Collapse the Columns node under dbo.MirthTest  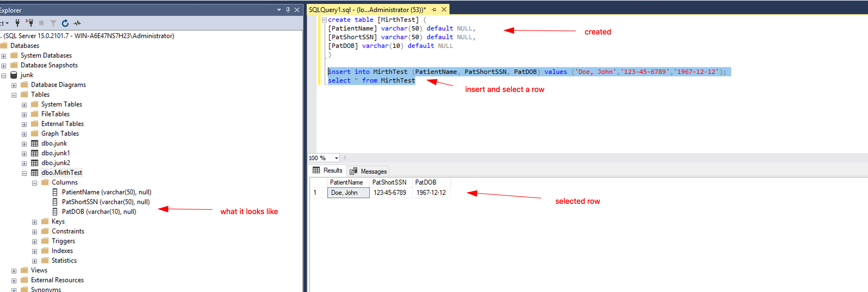pos(34,183)
